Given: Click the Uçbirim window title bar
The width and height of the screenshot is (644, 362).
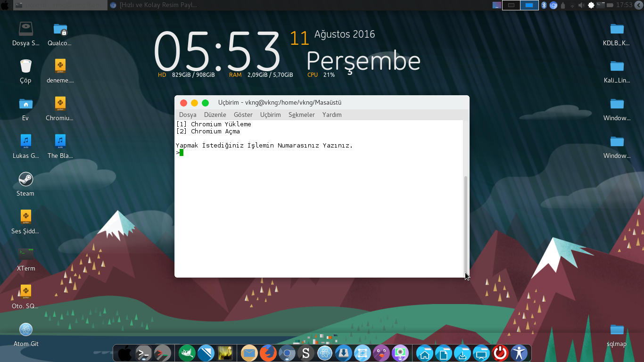Looking at the screenshot, I should [322, 103].
